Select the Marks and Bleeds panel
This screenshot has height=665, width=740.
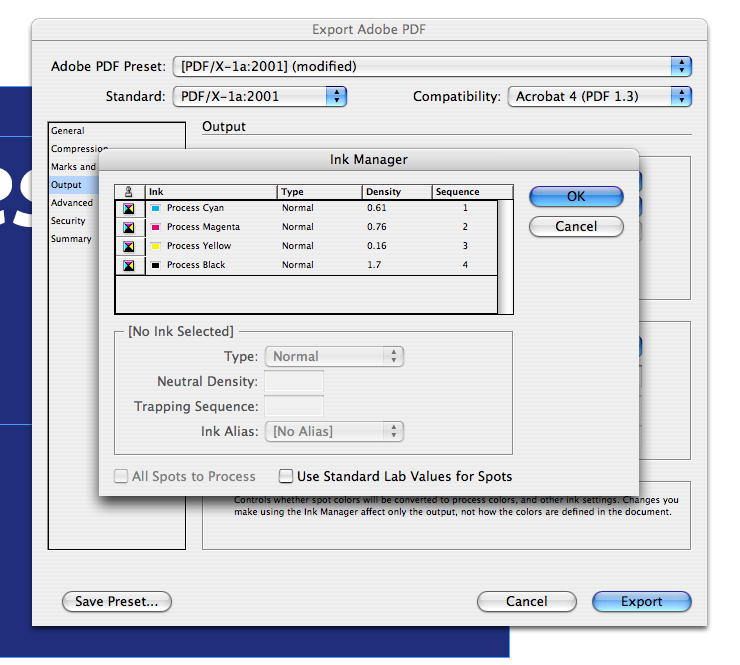point(73,167)
